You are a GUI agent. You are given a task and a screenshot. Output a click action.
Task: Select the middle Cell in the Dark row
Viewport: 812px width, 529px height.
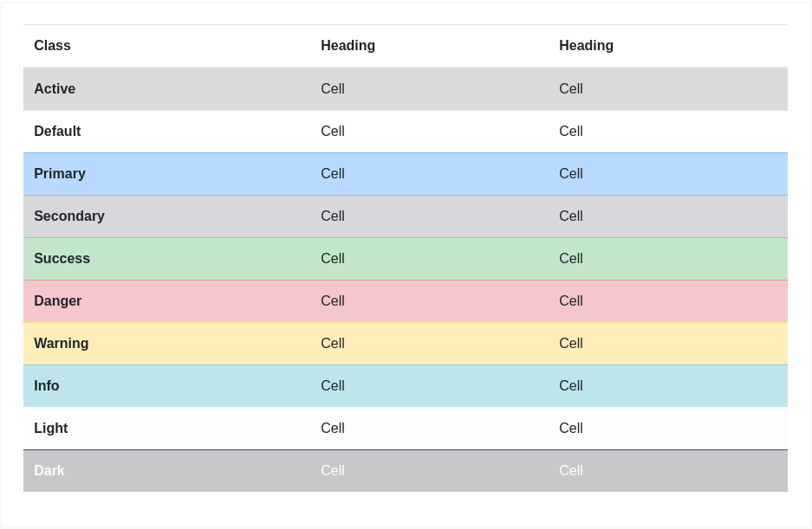[333, 471]
